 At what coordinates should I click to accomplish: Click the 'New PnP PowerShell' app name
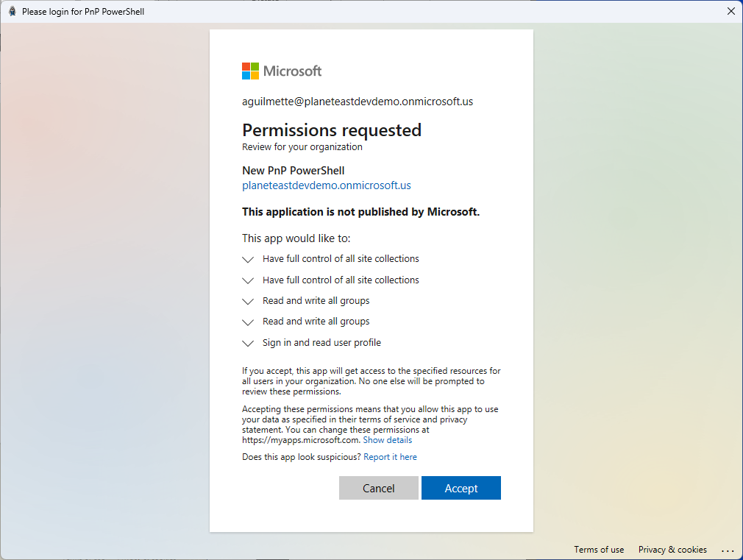pyautogui.click(x=293, y=170)
